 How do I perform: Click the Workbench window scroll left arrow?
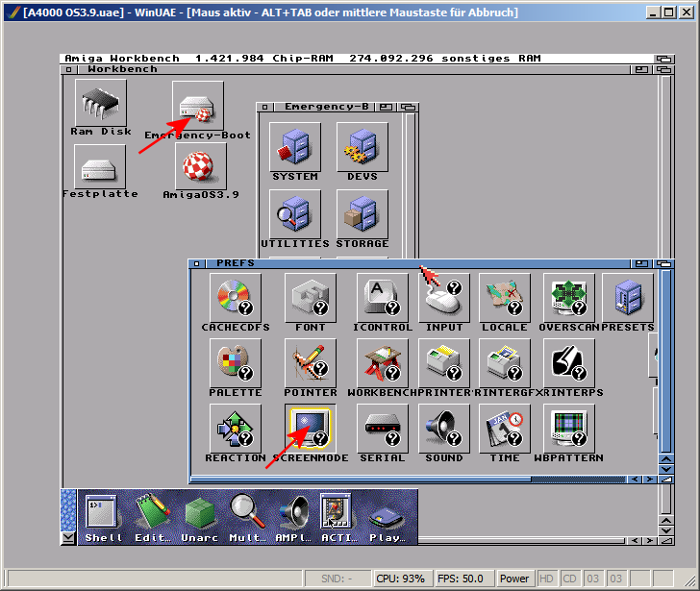coord(634,541)
